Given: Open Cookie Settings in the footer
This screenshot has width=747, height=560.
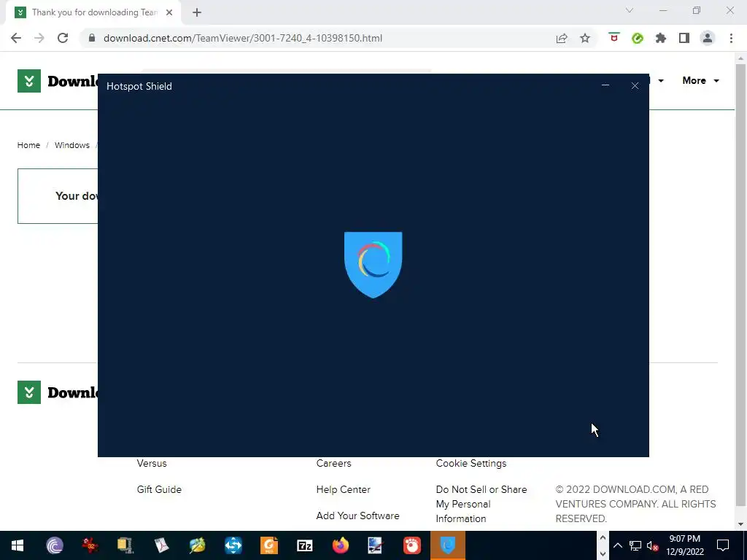Looking at the screenshot, I should tap(471, 463).
